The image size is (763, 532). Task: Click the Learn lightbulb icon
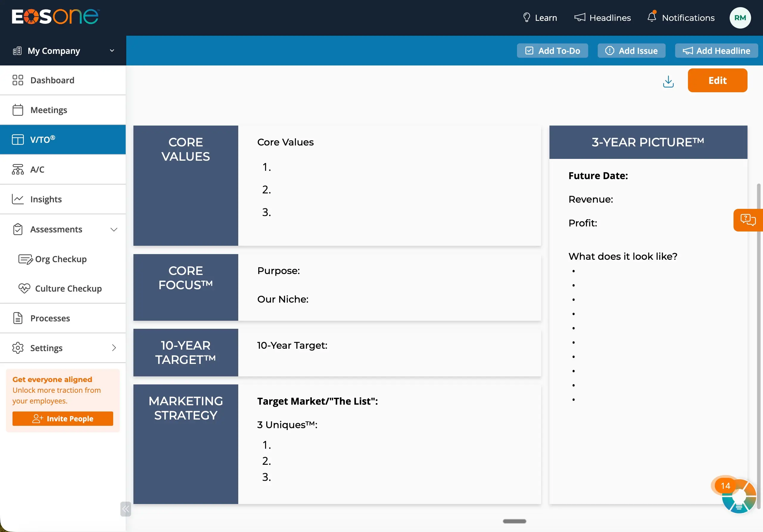tap(527, 17)
